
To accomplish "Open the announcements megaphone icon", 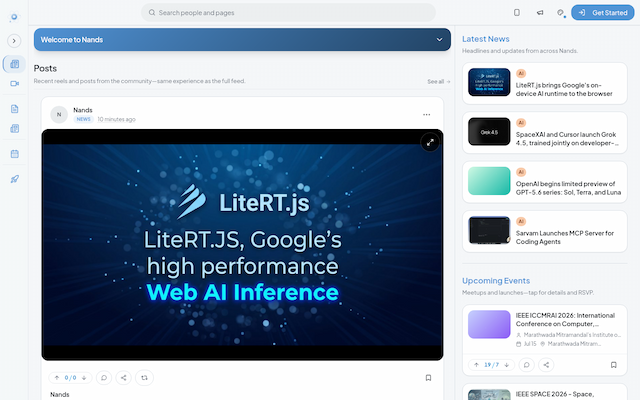I will click(540, 13).
